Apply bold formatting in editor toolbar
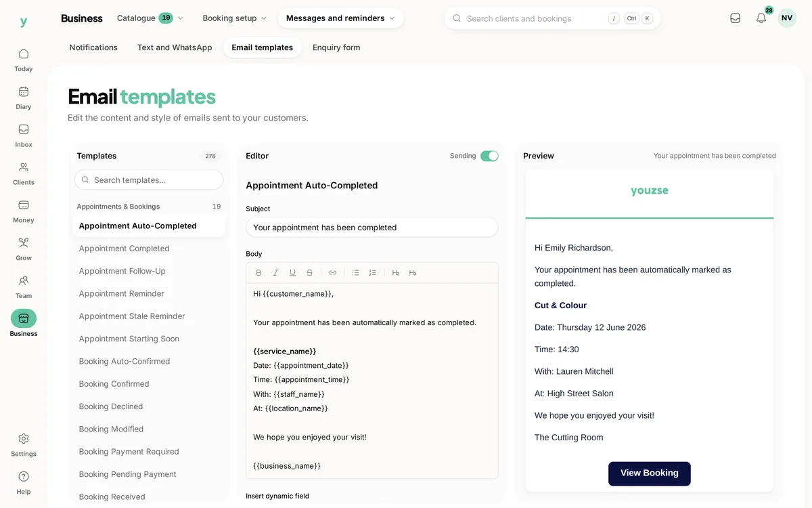The width and height of the screenshot is (812, 508). (x=258, y=273)
